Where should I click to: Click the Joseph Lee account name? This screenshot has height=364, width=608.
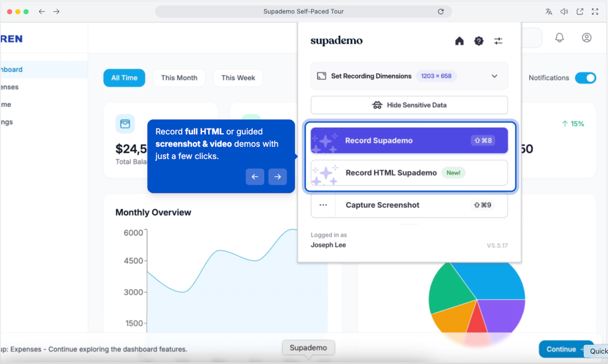coord(328,245)
